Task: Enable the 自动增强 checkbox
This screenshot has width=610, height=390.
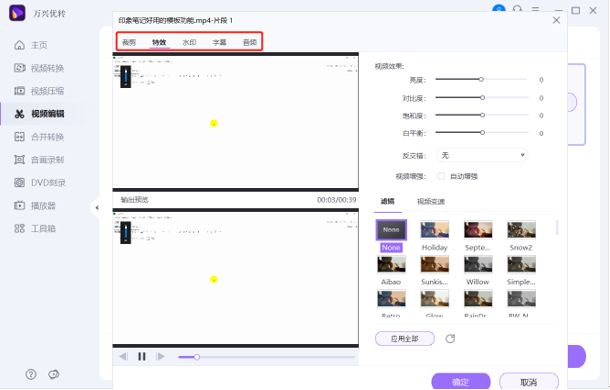Action: point(441,176)
